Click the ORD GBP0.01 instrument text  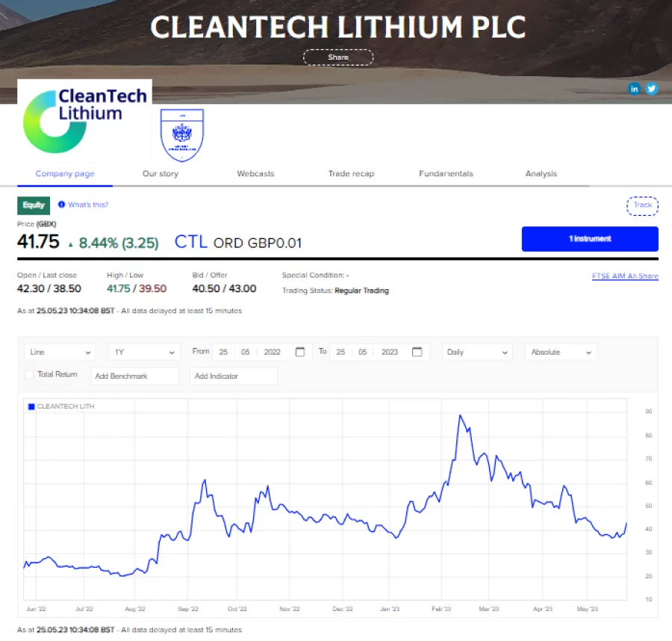258,243
